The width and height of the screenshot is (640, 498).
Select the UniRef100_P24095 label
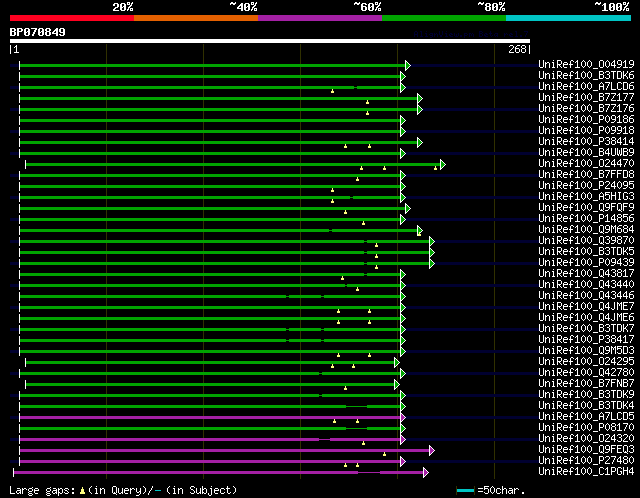(586, 186)
